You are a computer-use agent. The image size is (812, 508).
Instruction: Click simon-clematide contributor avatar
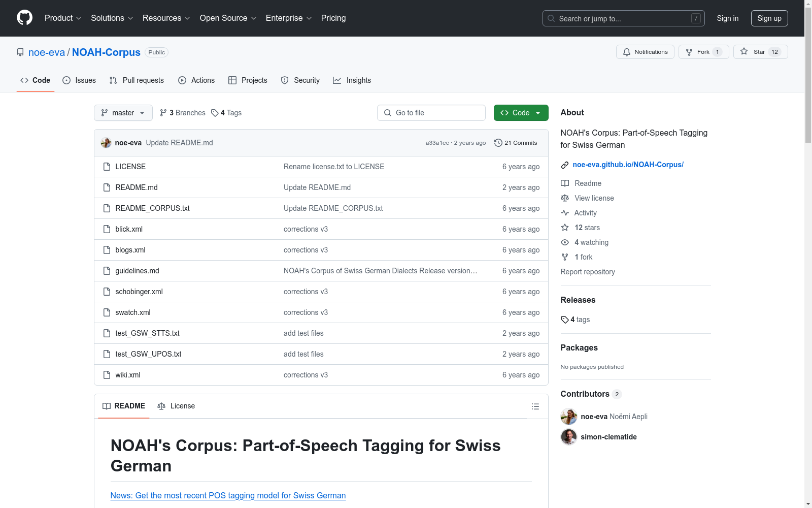click(569, 437)
